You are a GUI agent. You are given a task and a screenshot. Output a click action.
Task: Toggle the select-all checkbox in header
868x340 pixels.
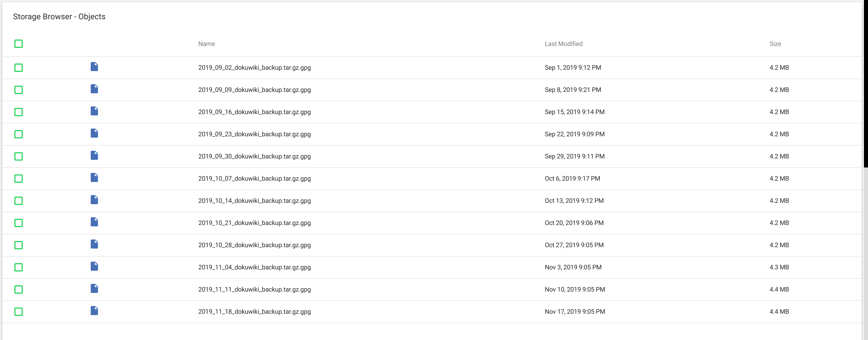pyautogui.click(x=19, y=44)
